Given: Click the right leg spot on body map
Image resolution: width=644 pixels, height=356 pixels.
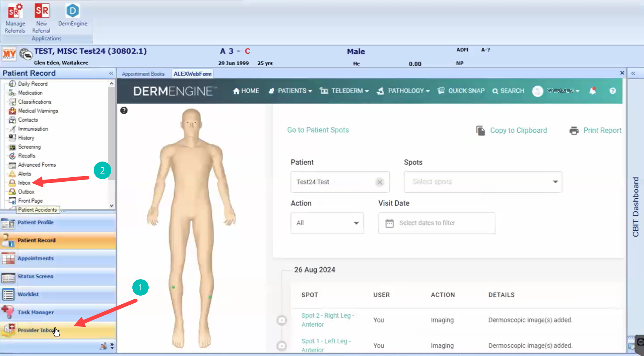Looking at the screenshot, I should pyautogui.click(x=173, y=287).
